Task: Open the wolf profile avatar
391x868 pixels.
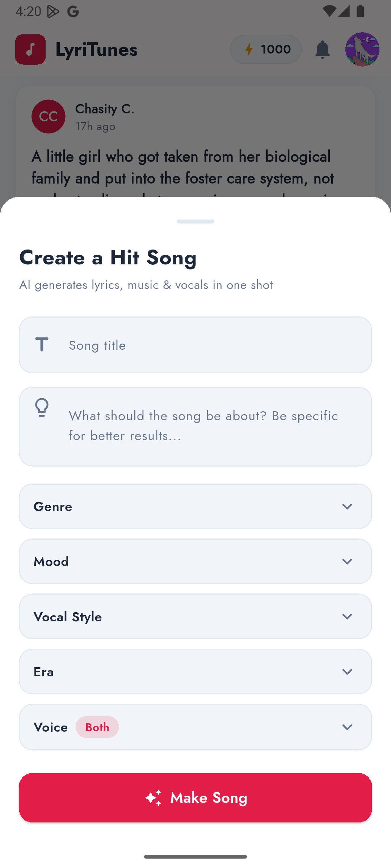Action: click(362, 50)
